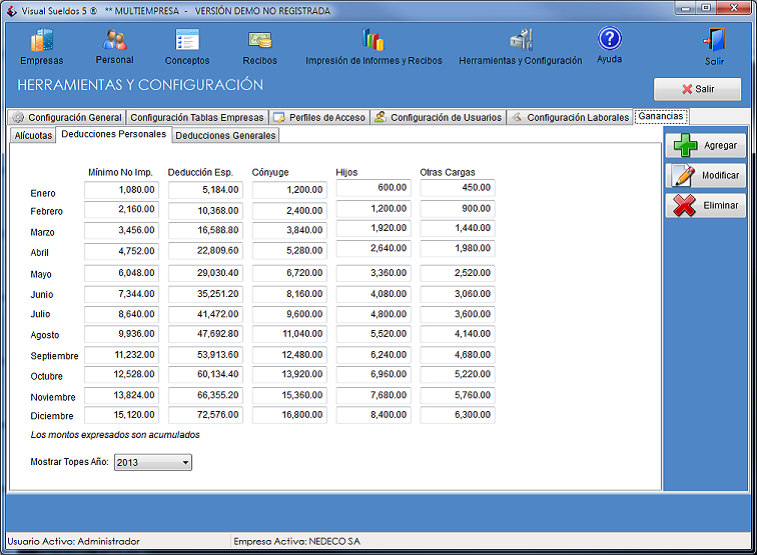This screenshot has height=555, width=757.
Task: Click the Septiembre row label
Action: 54,356
